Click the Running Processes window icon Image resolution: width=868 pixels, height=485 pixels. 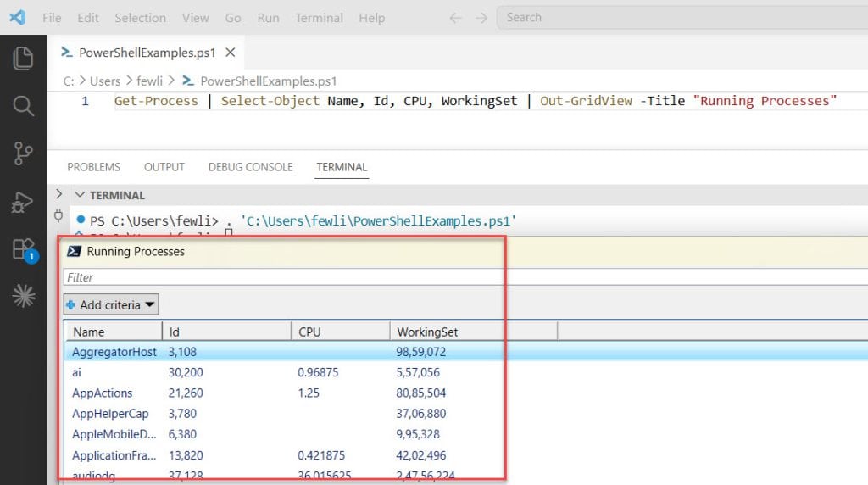pos(74,251)
